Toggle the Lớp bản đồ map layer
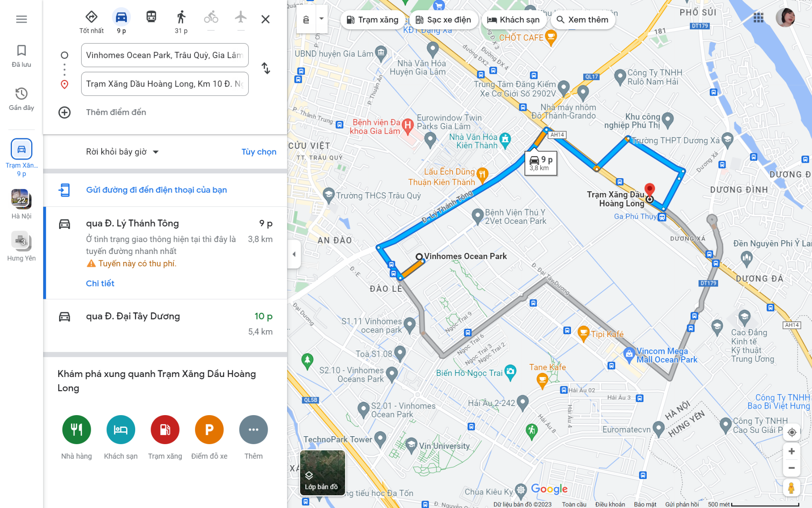This screenshot has width=812, height=508. click(x=322, y=473)
